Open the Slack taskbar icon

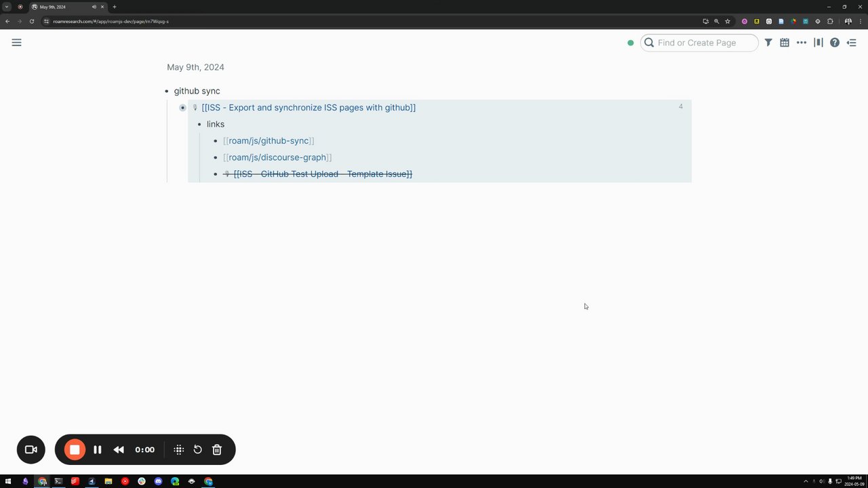point(141,481)
